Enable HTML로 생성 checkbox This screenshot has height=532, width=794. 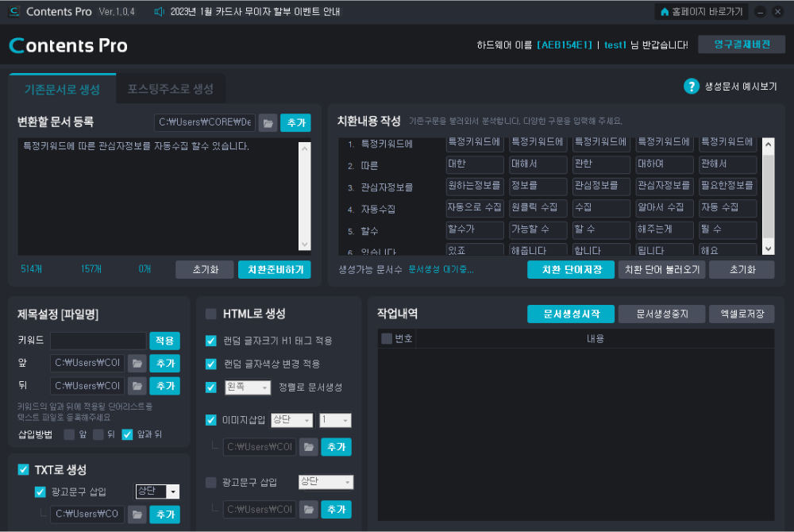click(x=211, y=314)
